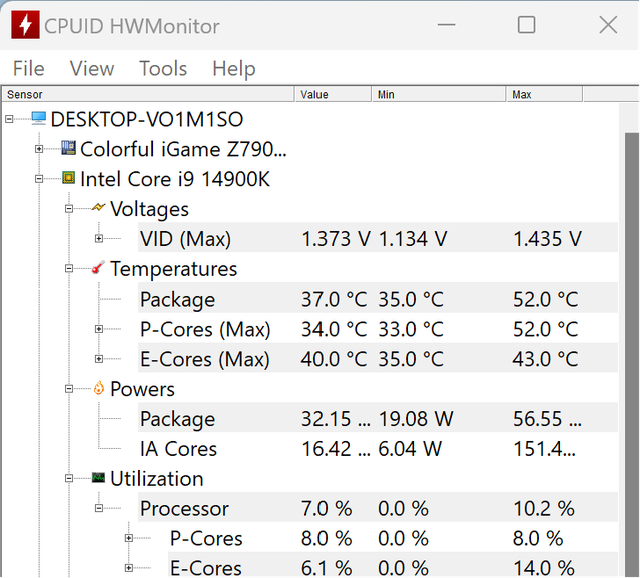The width and height of the screenshot is (640, 578).
Task: Select the DESKTOP-VO1M1SO tree label
Action: [147, 119]
